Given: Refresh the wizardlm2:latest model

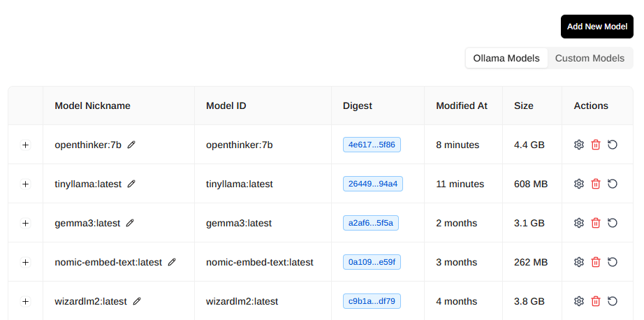Looking at the screenshot, I should point(613,301).
